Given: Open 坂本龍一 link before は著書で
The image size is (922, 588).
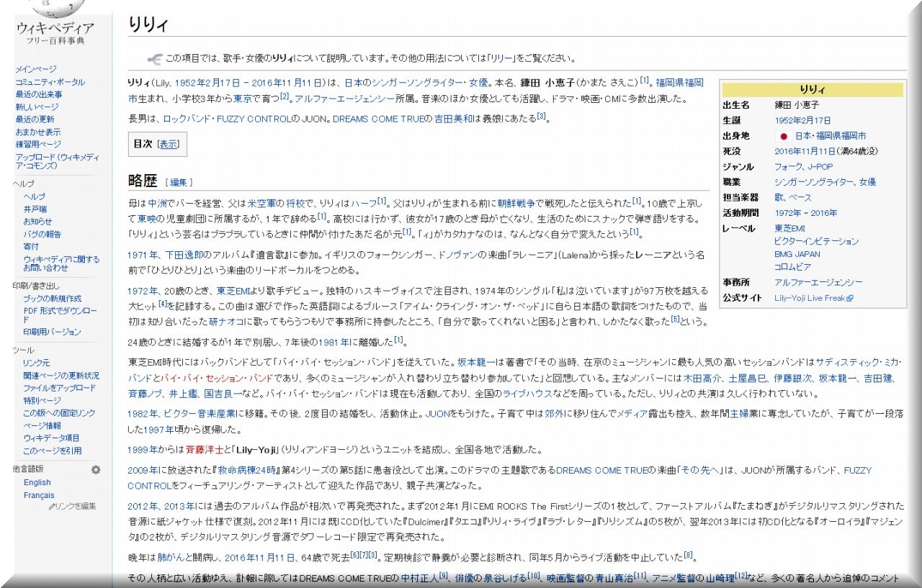Looking at the screenshot, I should [x=478, y=362].
